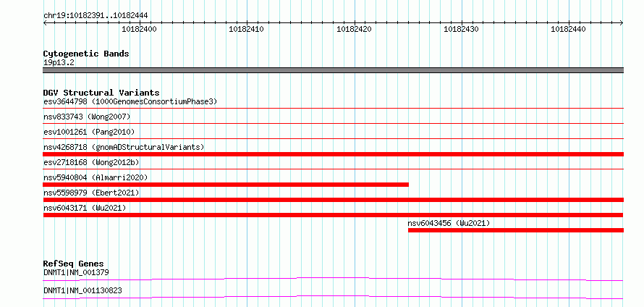The image size is (644, 307).
Task: Click the magenta DNMT1|NM_001130823 transcript line
Action: pyautogui.click(x=333, y=297)
